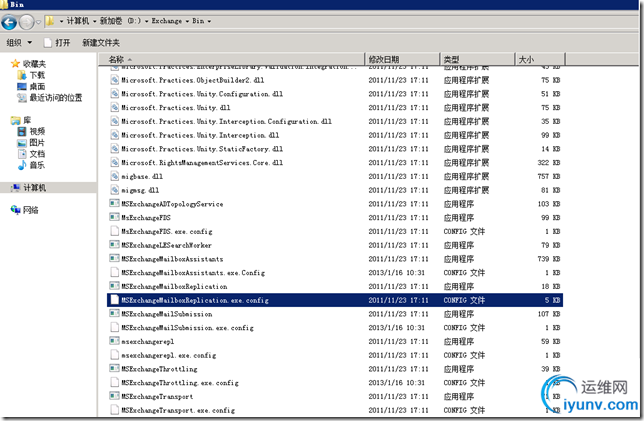Viewport: 644px width, 421px height.
Task: Click the Forward navigation arrow button
Action: pos(26,22)
